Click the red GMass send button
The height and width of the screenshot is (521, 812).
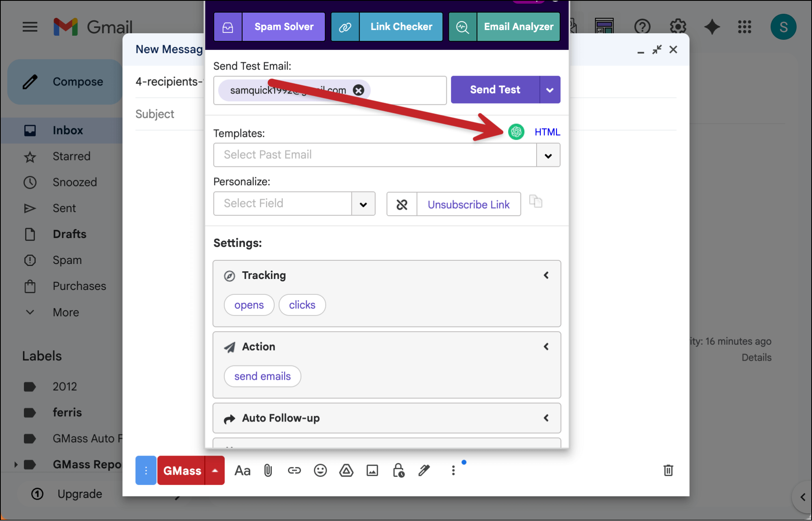pyautogui.click(x=182, y=471)
